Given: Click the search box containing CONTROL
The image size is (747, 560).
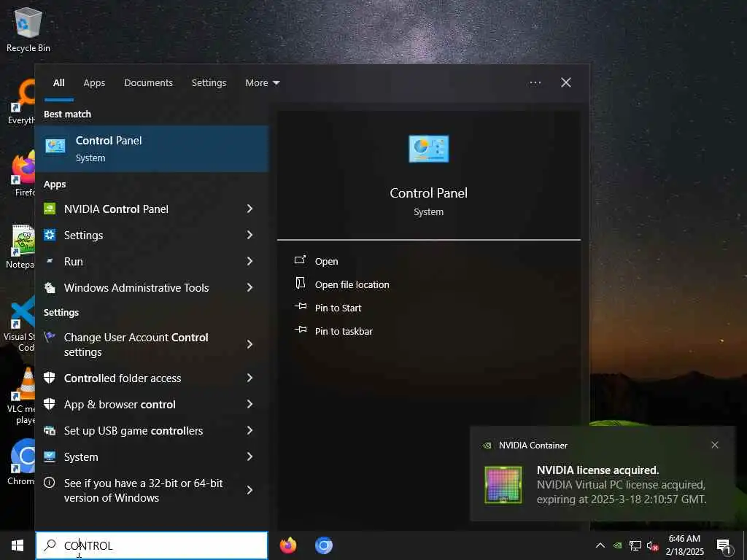Looking at the screenshot, I should tap(152, 545).
